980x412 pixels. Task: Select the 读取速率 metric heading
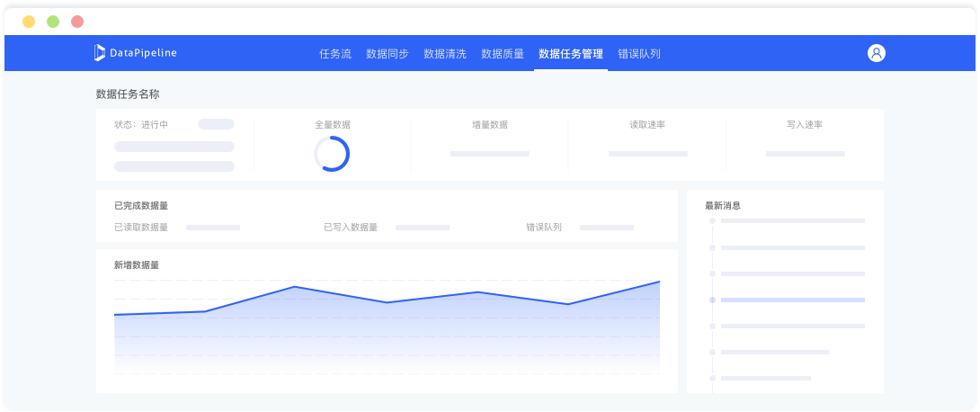[647, 125]
